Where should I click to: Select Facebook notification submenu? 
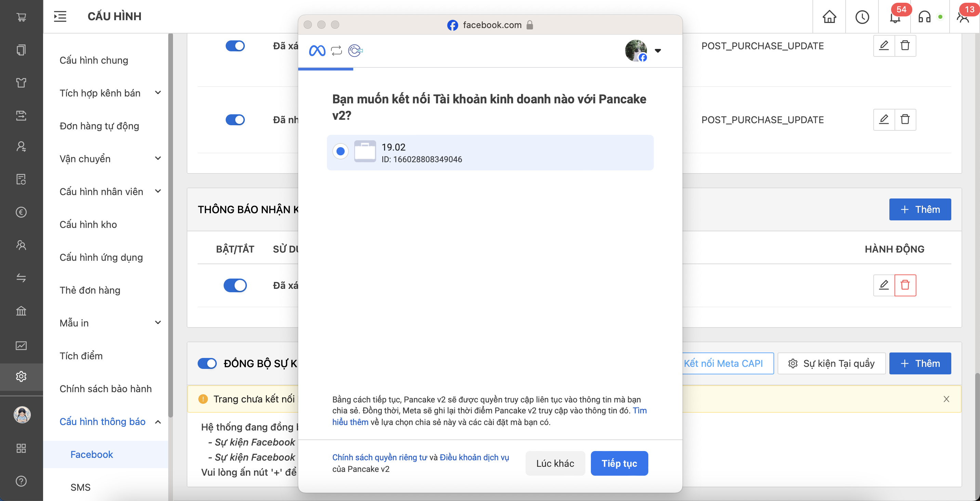pyautogui.click(x=106, y=454)
